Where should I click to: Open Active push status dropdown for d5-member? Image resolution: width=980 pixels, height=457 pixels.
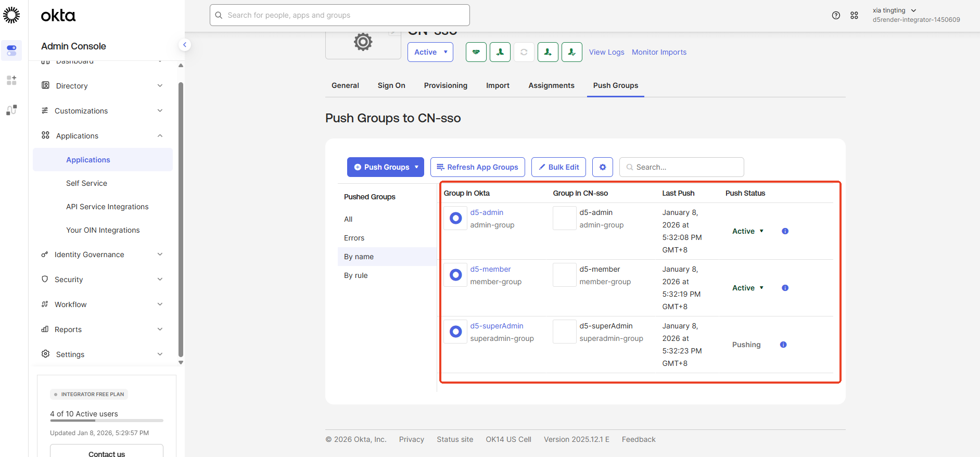coord(748,288)
